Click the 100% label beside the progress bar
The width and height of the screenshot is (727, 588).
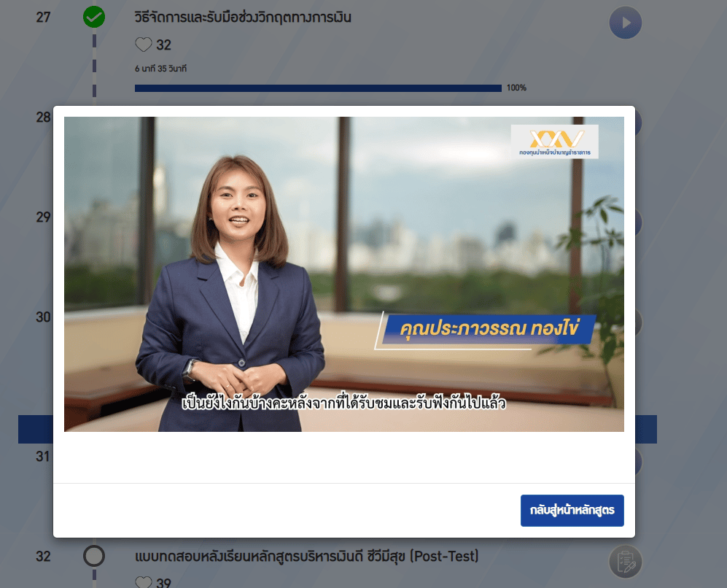pyautogui.click(x=516, y=88)
